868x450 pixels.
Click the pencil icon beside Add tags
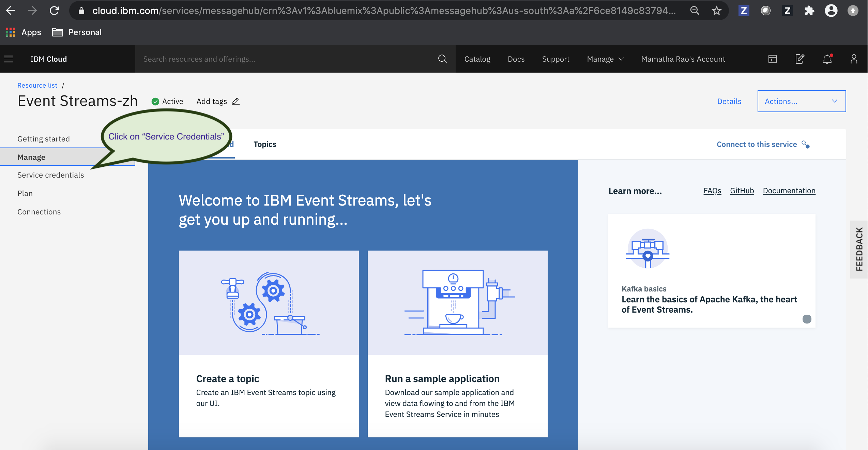(236, 101)
